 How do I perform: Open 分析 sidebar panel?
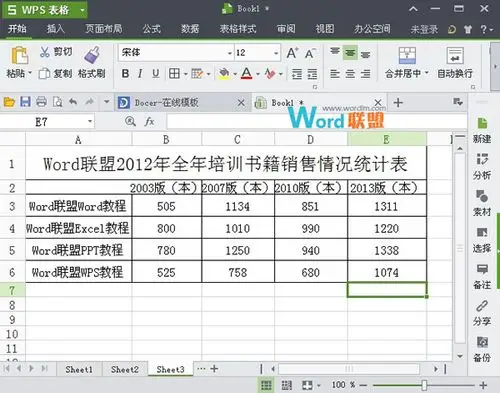pyautogui.click(x=482, y=166)
